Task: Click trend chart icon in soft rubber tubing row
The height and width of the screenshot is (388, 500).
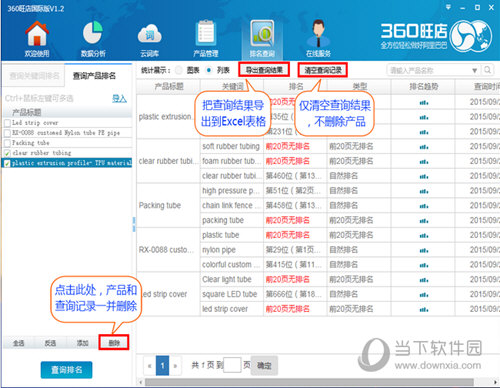Action: 424,147
